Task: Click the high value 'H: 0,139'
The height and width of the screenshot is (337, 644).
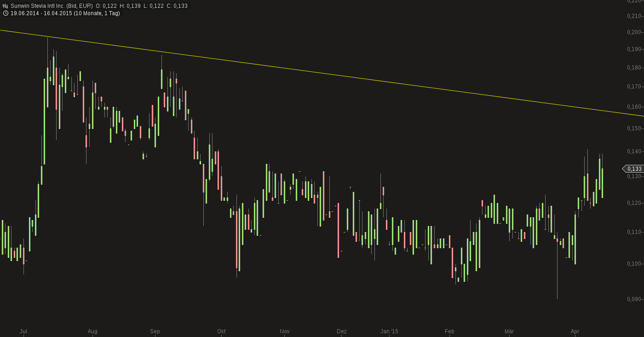Action: (x=131, y=6)
